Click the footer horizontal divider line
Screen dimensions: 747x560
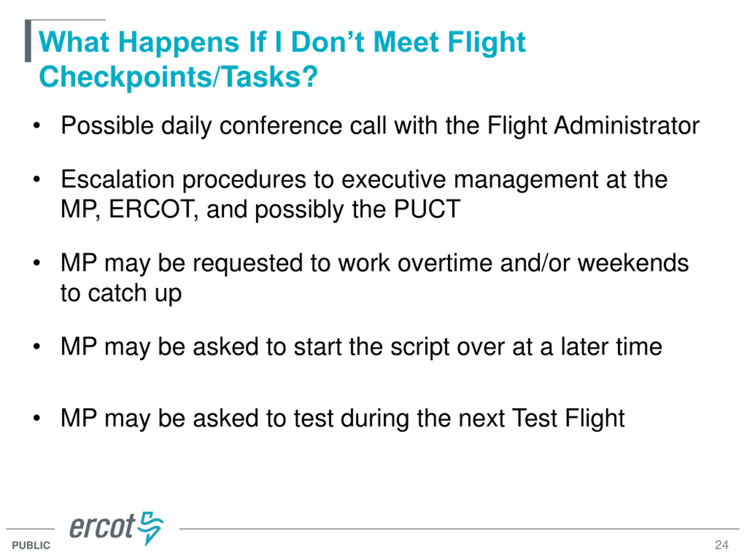[459, 529]
